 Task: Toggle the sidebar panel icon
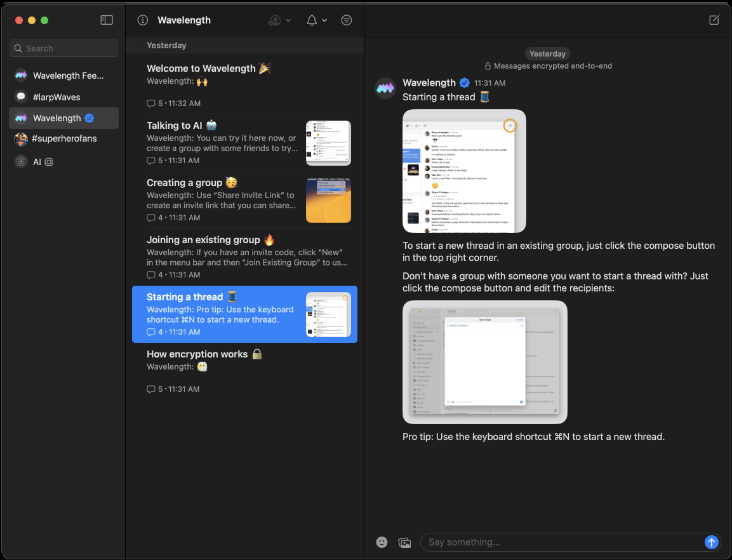(x=107, y=20)
